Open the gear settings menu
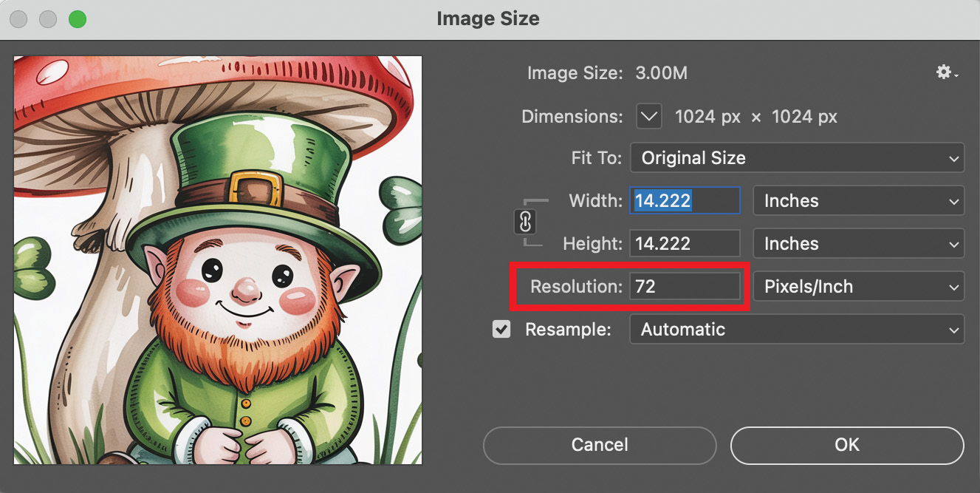Screen dimensions: 980x493 947,72
